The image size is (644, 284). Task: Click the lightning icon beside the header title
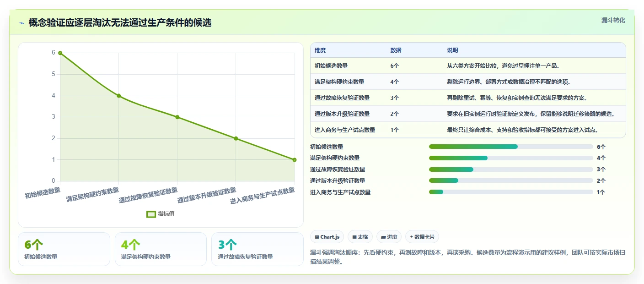coord(21,22)
